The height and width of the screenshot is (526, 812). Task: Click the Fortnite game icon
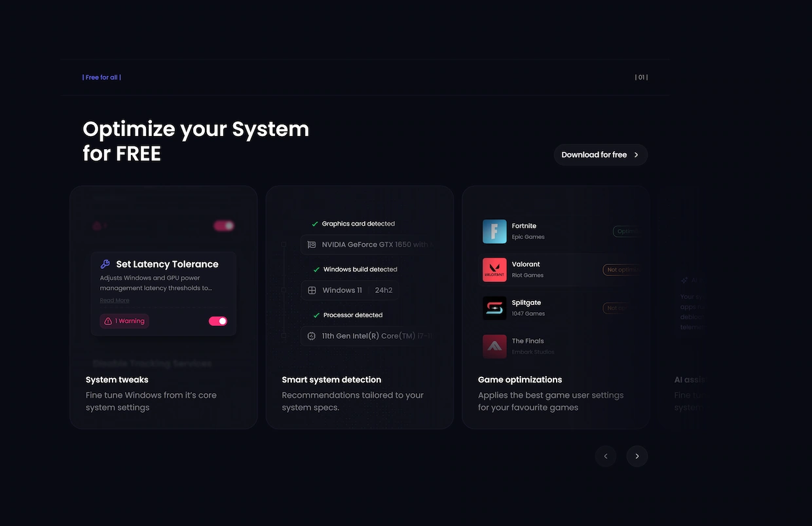click(x=494, y=231)
